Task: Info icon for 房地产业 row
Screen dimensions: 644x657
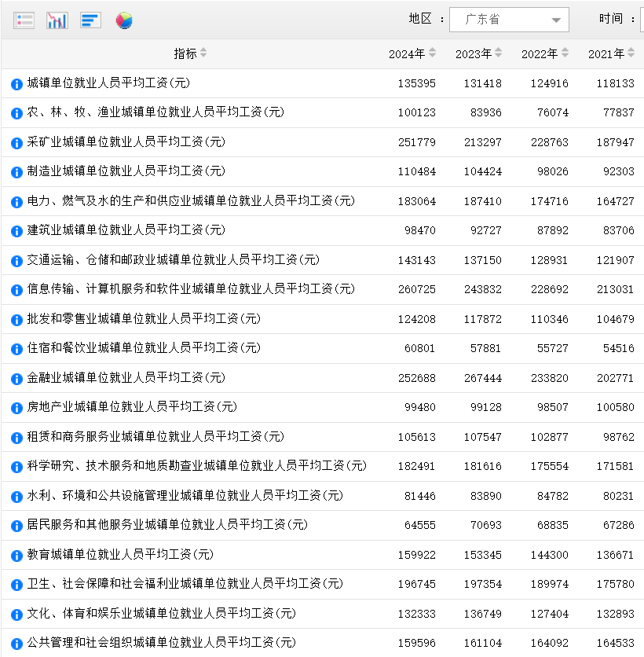Action: point(16,408)
